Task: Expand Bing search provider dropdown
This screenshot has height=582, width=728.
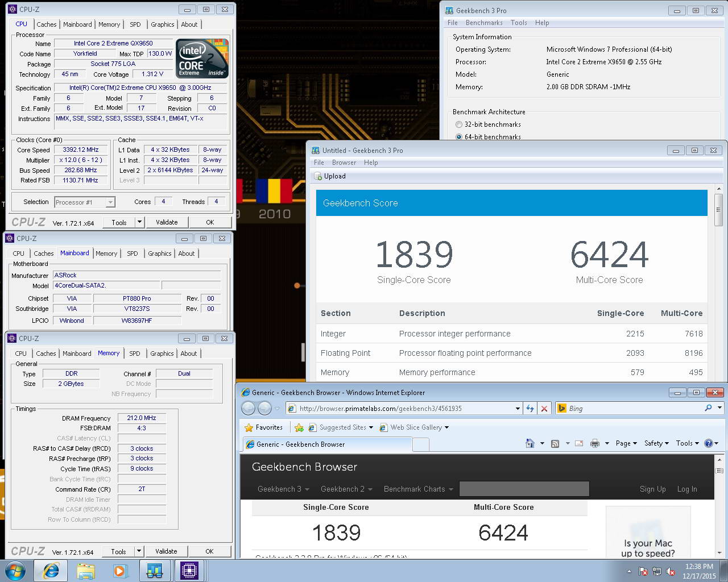Action: pos(719,408)
